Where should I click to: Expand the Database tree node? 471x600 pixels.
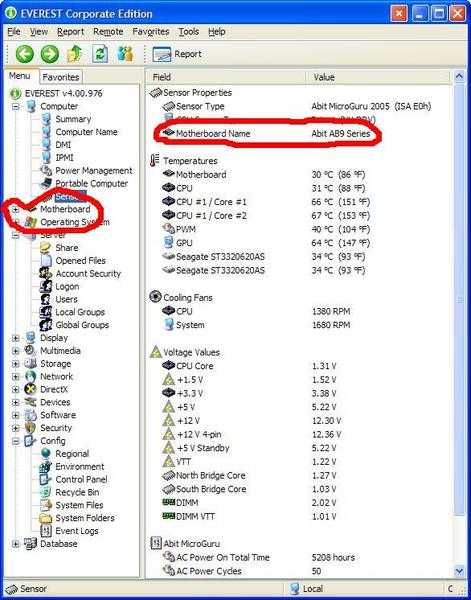pos(15,544)
